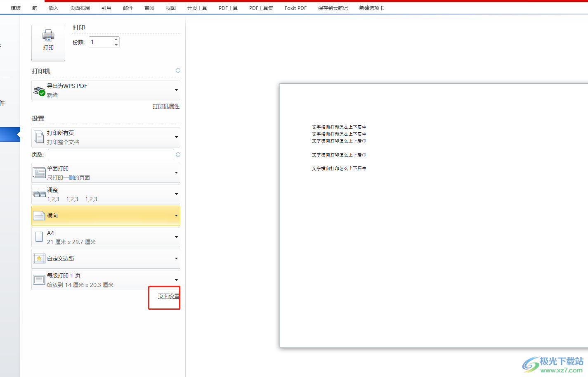Click the pages info icon
The height and width of the screenshot is (377, 588).
178,155
